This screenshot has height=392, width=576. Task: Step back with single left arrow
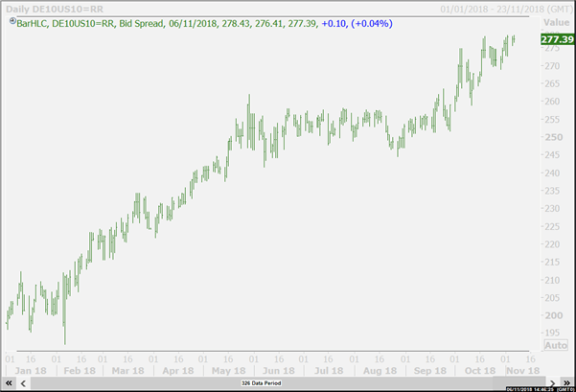point(23,383)
